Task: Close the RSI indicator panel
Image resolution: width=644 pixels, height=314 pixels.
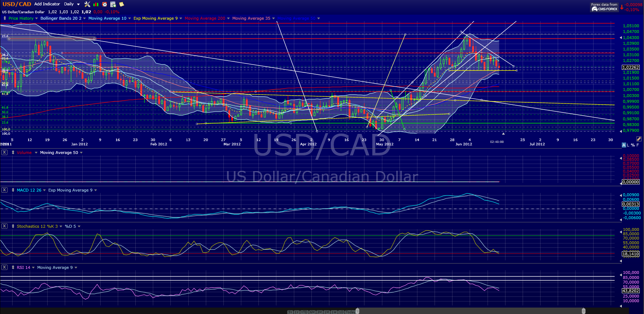Action: 4,267
